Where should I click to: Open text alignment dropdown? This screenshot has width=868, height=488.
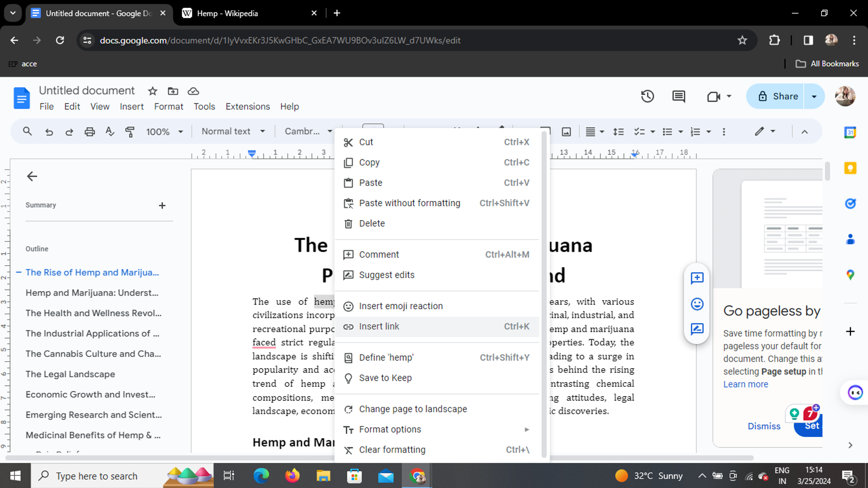(x=595, y=132)
